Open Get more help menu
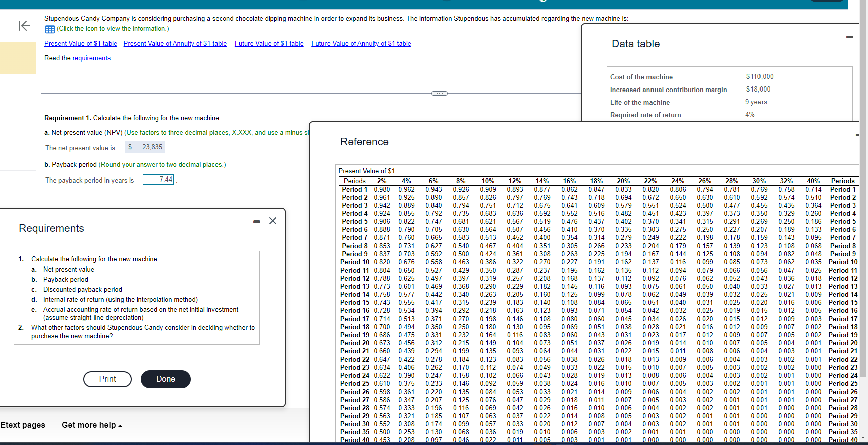 coord(92,425)
